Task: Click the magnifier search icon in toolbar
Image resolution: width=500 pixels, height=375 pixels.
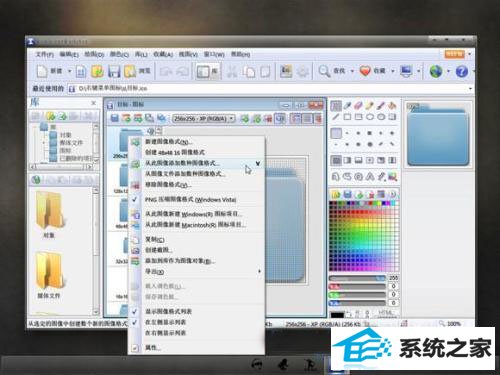Action: point(324,71)
